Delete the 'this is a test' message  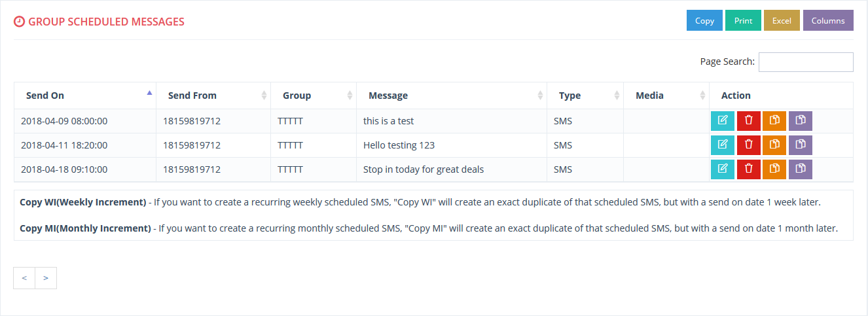[x=749, y=121]
